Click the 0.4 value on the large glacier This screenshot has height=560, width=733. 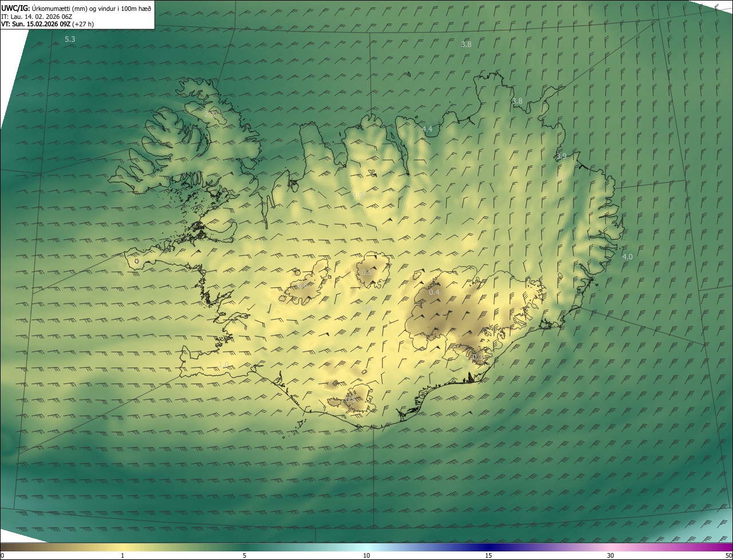434,293
